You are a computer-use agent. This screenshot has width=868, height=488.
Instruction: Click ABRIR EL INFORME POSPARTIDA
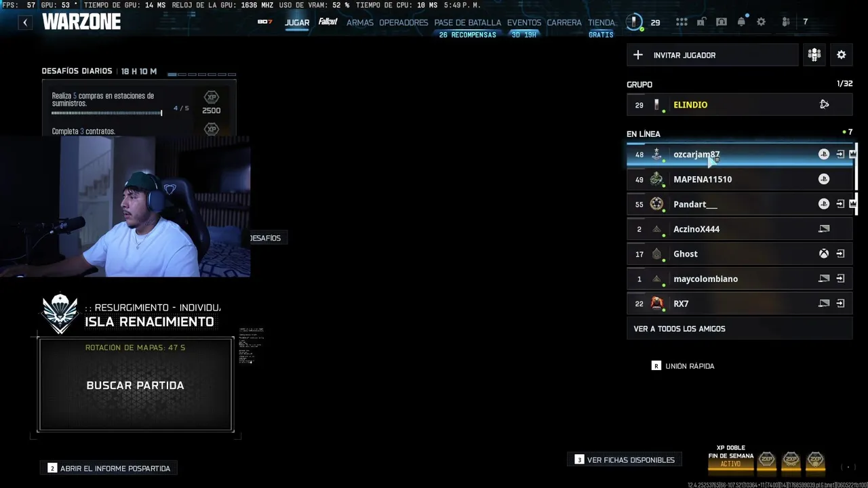(x=109, y=468)
